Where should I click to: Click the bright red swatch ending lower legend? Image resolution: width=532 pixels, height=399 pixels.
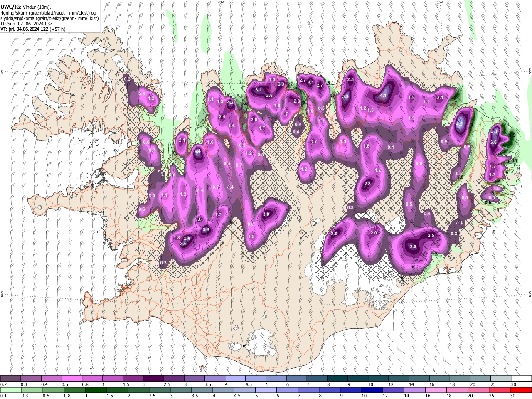[x=521, y=390]
